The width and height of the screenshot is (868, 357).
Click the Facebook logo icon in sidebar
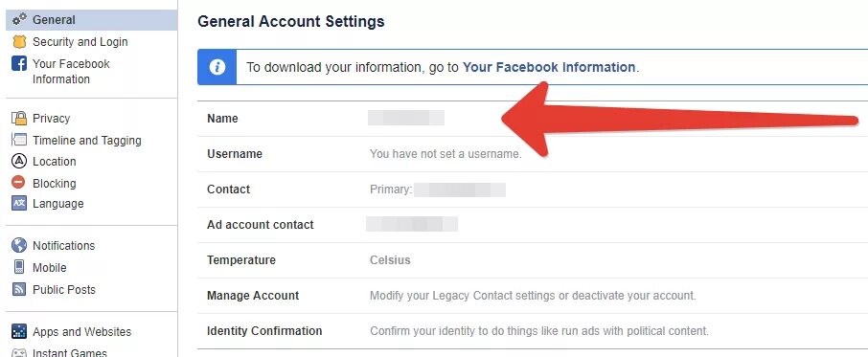pyautogui.click(x=19, y=63)
